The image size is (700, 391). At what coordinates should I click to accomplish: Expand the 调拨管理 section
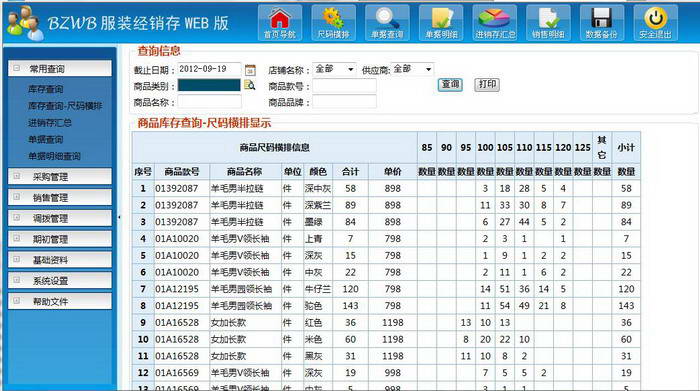pyautogui.click(x=17, y=218)
